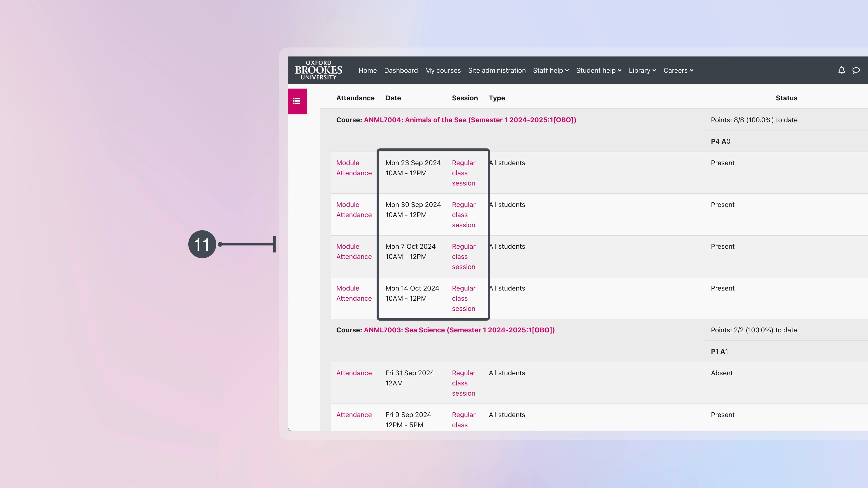The height and width of the screenshot is (488, 868).
Task: Open My courses from the navigation bar
Action: point(443,70)
